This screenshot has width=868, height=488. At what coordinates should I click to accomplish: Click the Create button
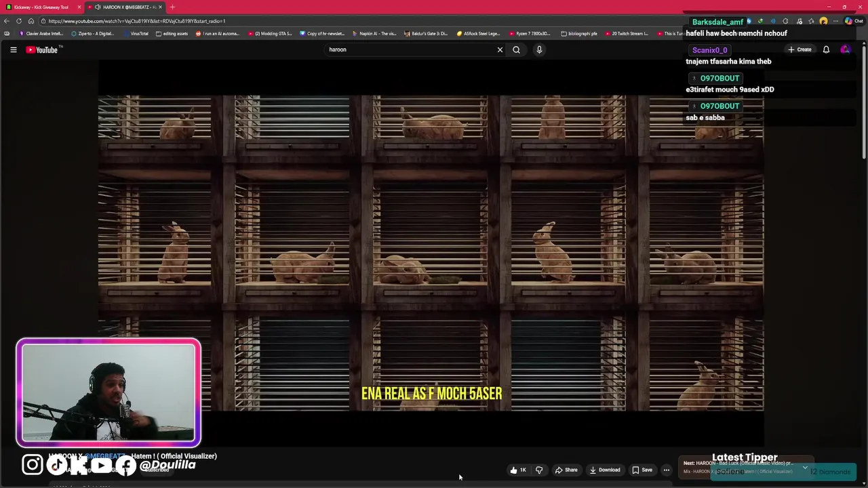pos(800,49)
